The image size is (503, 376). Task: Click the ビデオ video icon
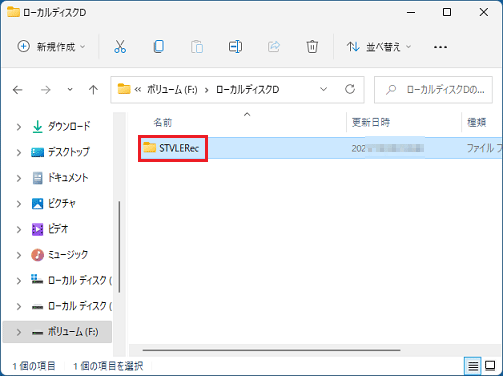click(37, 229)
